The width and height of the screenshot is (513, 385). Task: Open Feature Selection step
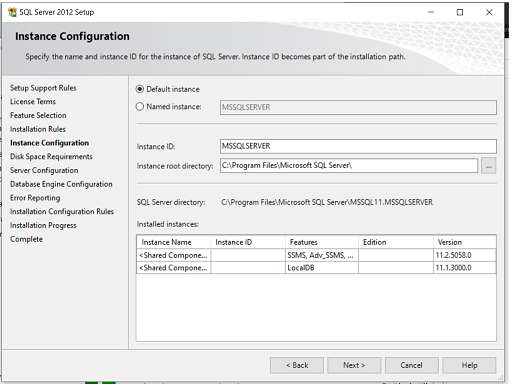point(38,115)
